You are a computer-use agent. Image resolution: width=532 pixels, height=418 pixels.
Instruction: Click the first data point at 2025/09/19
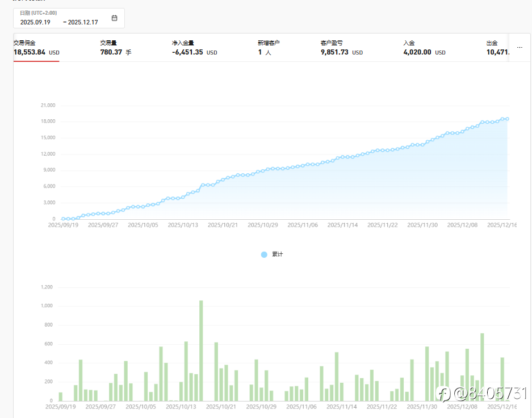(63, 219)
